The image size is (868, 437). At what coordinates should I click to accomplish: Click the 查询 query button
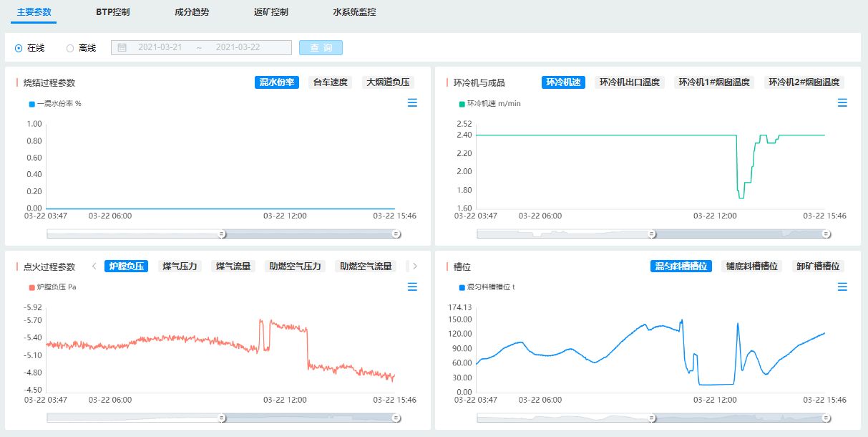click(x=321, y=48)
